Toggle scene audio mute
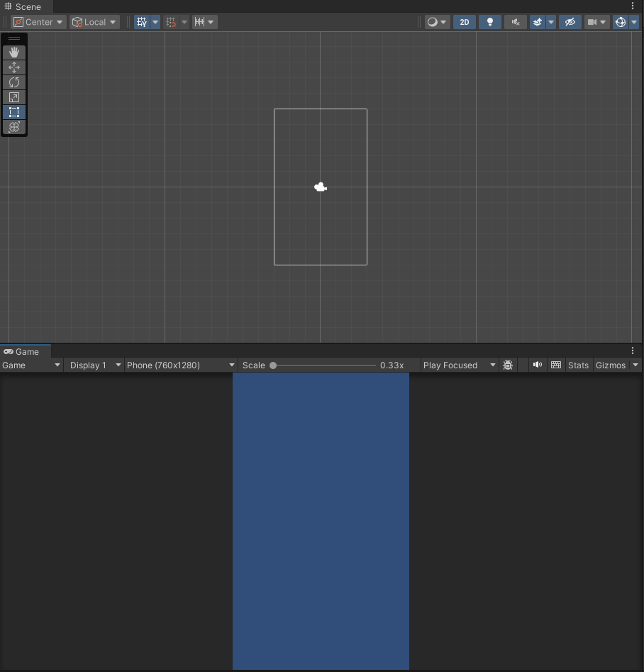The width and height of the screenshot is (644, 672). 516,22
